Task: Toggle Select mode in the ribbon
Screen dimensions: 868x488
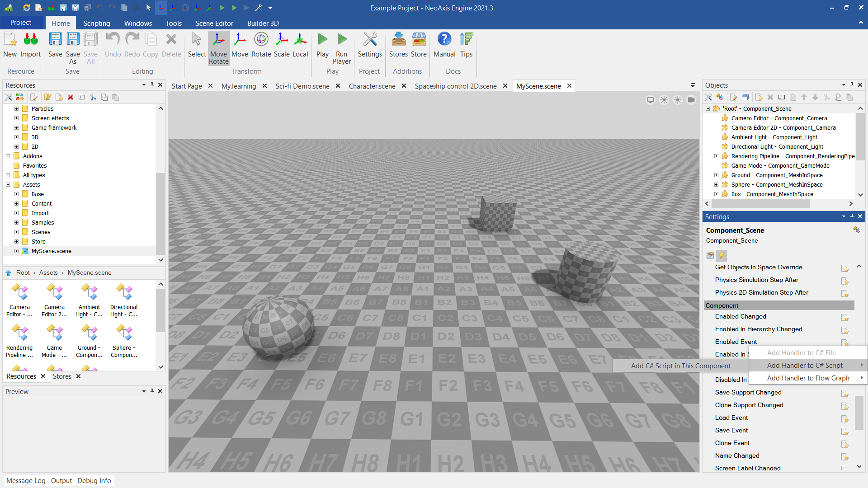Action: (x=197, y=45)
